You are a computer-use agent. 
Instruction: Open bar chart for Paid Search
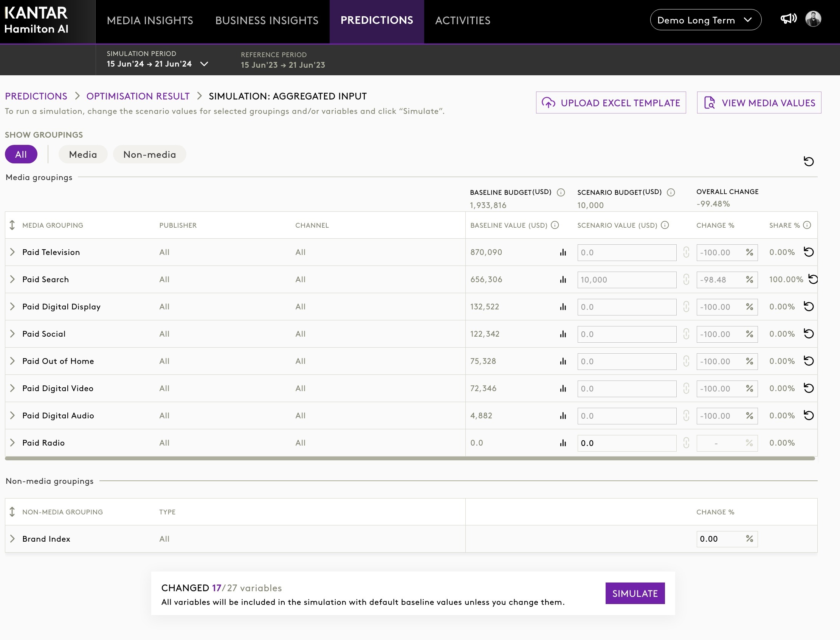(563, 280)
